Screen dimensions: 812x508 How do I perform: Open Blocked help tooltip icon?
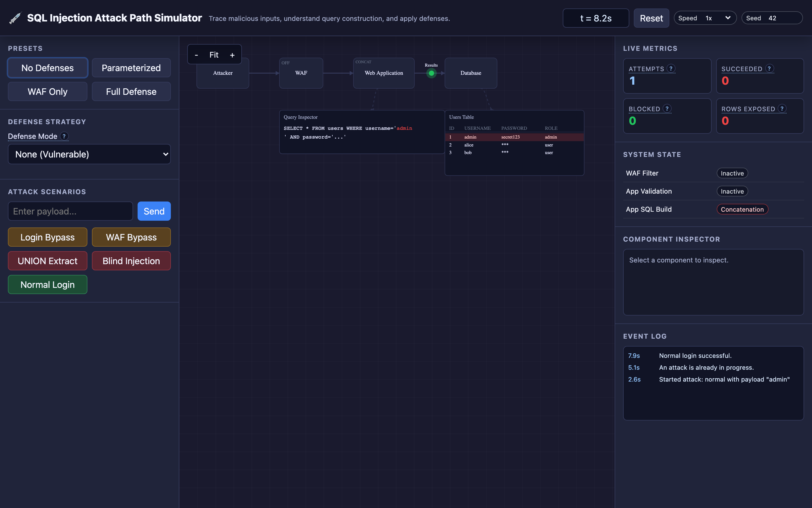pos(667,109)
